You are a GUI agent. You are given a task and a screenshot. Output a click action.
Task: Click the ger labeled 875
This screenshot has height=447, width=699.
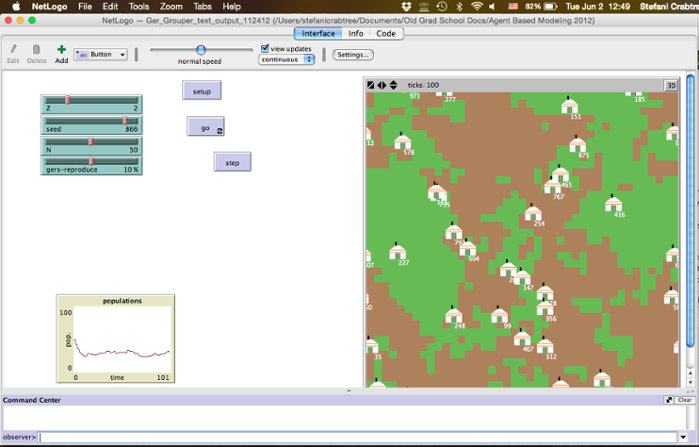pos(578,145)
